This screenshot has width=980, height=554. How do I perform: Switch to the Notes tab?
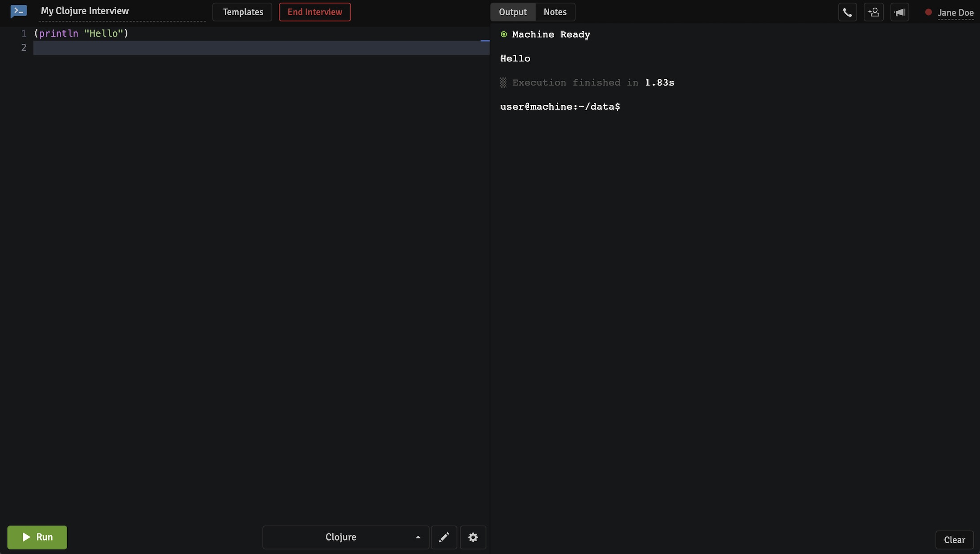click(555, 12)
